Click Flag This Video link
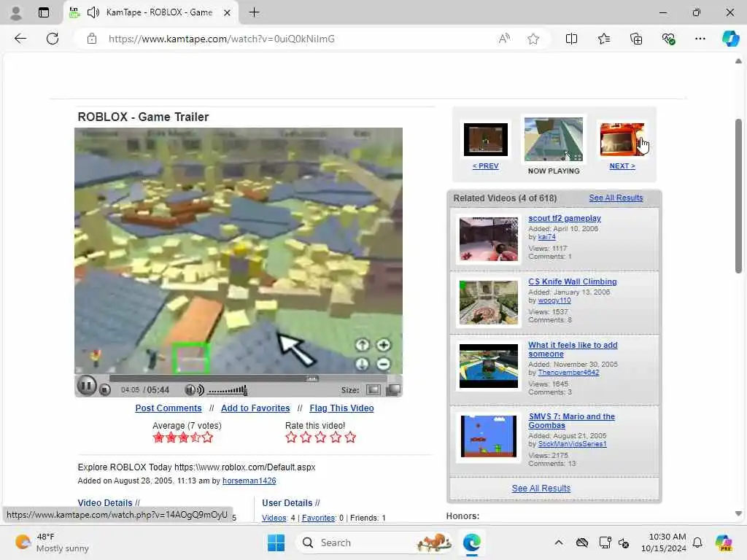The image size is (747, 560). point(341,408)
